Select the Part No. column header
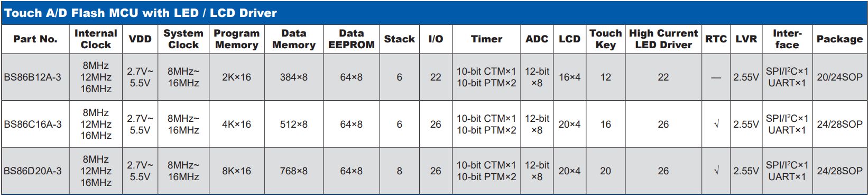 [x=35, y=39]
